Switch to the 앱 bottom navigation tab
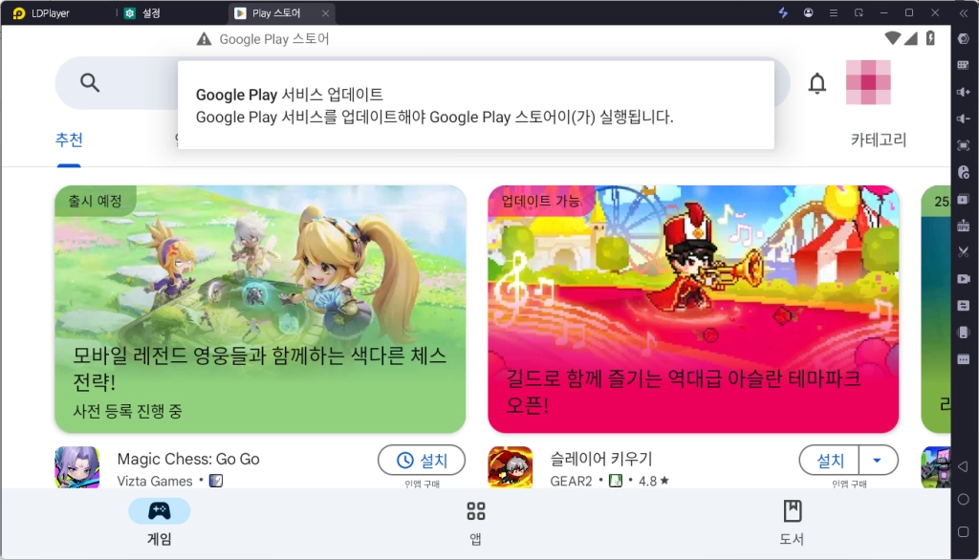The width and height of the screenshot is (979, 560). pos(476,523)
